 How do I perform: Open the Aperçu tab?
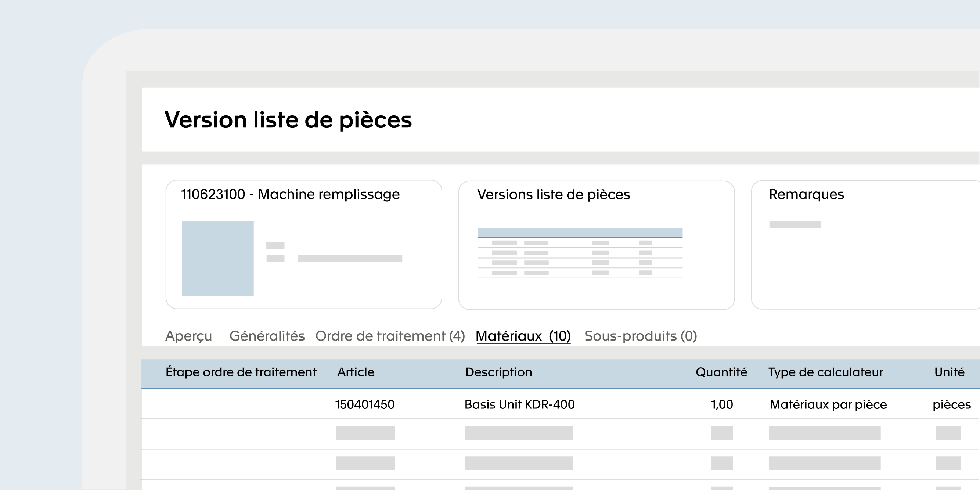(x=188, y=336)
